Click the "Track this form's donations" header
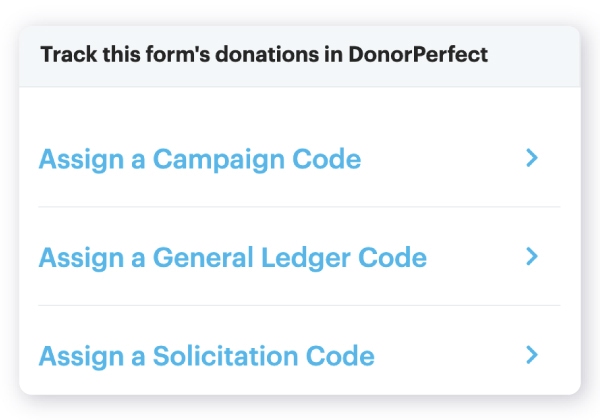Viewport: 600px width, 420px height. tap(264, 54)
